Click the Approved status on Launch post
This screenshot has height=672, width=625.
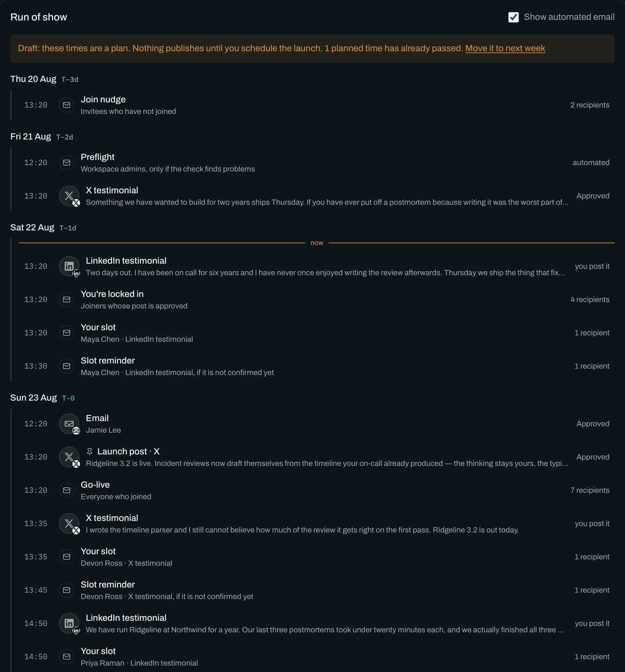pos(593,457)
